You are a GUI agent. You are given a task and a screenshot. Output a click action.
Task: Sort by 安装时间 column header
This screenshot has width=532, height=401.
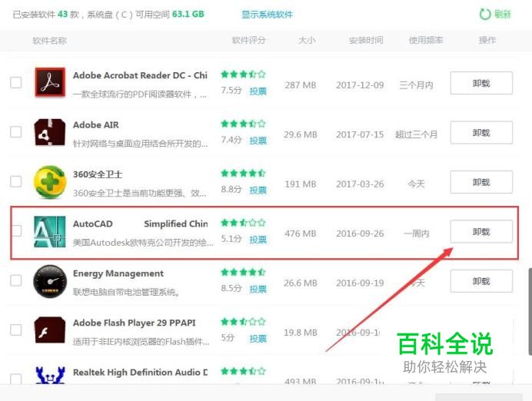pyautogui.click(x=366, y=41)
